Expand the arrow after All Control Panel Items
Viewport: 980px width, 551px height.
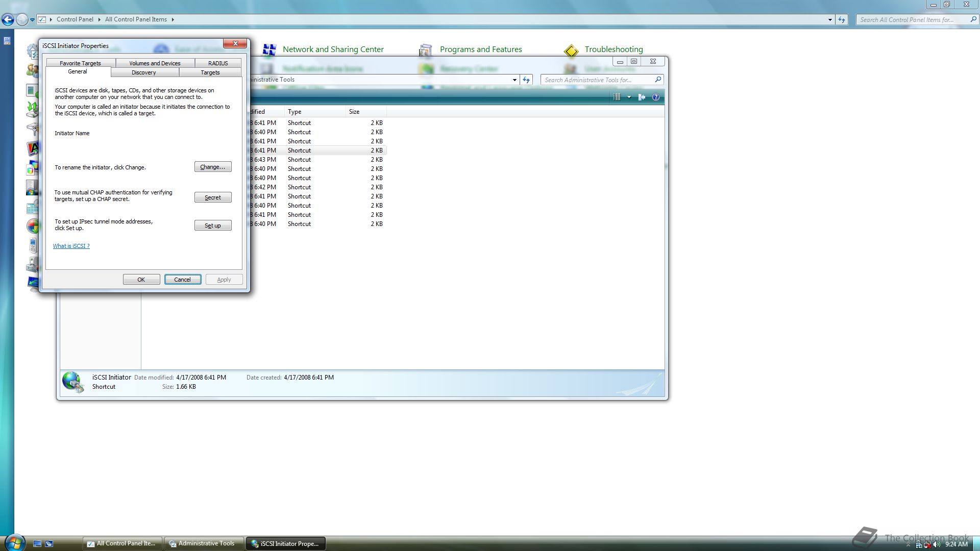(x=173, y=19)
